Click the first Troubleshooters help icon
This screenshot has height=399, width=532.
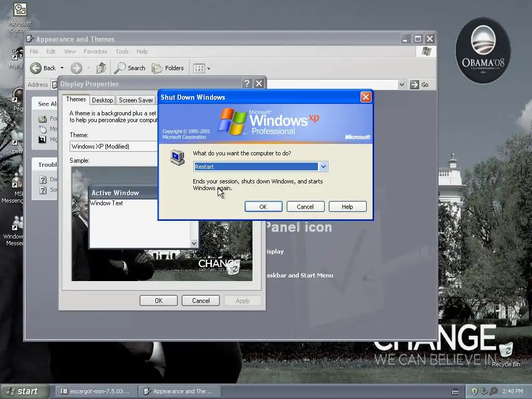[x=43, y=179]
